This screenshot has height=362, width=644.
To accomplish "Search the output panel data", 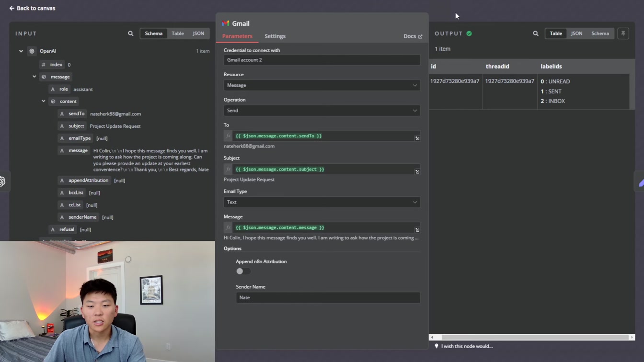I will tap(536, 34).
